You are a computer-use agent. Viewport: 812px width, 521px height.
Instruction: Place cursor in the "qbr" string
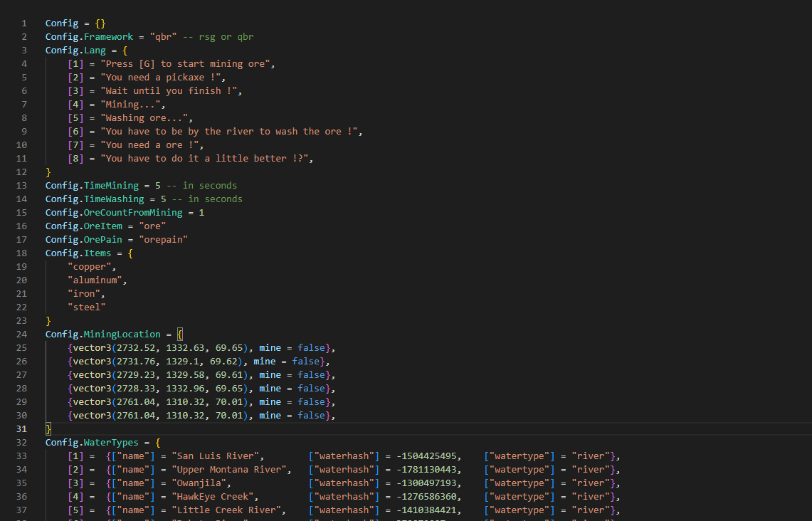pyautogui.click(x=163, y=37)
